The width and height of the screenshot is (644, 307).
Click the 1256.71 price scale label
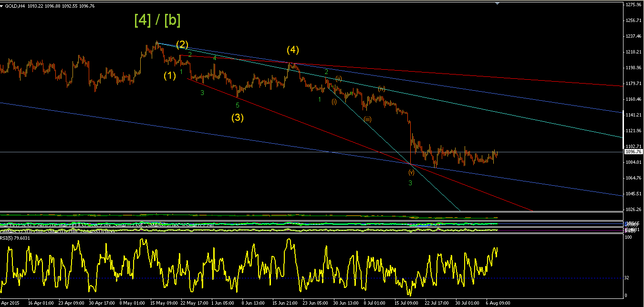(633, 21)
